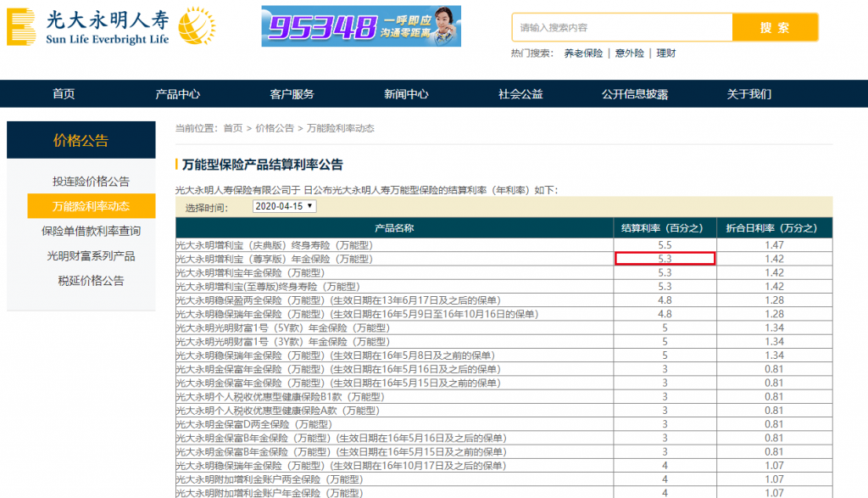Open the 养老保险 hot search link

tap(583, 53)
